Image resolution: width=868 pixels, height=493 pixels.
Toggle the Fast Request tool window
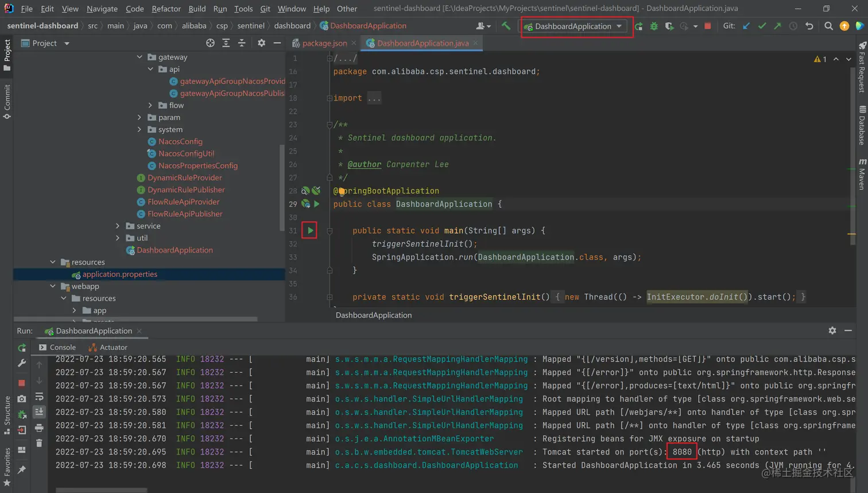click(x=862, y=67)
